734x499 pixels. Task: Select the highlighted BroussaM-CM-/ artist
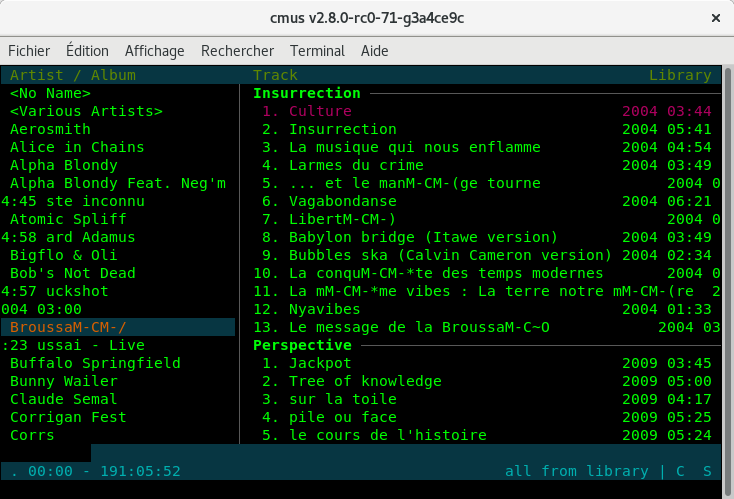(118, 327)
